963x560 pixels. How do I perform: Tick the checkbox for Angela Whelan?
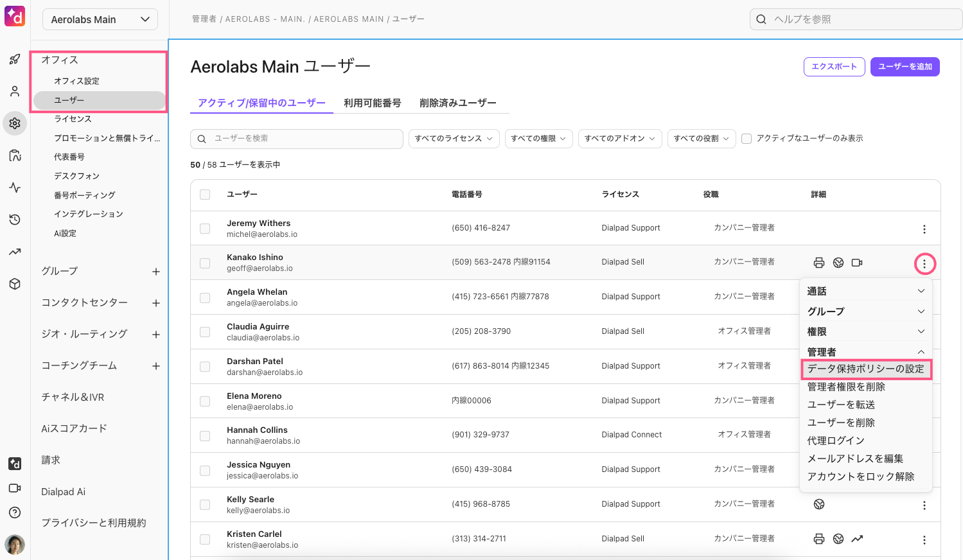pos(205,297)
